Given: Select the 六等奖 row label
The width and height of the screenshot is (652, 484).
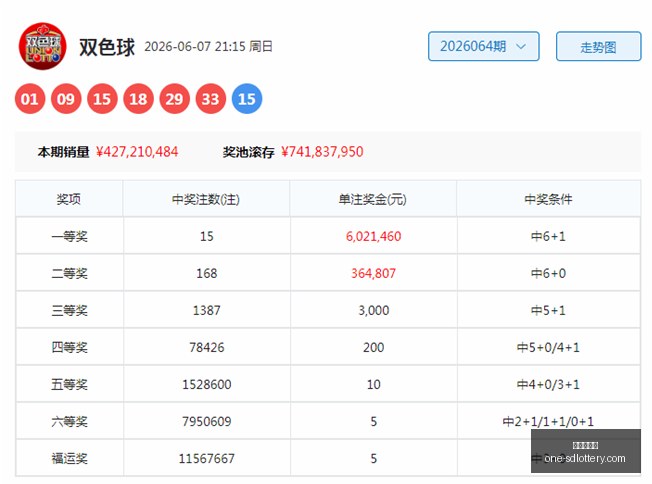Looking at the screenshot, I should pos(69,421).
